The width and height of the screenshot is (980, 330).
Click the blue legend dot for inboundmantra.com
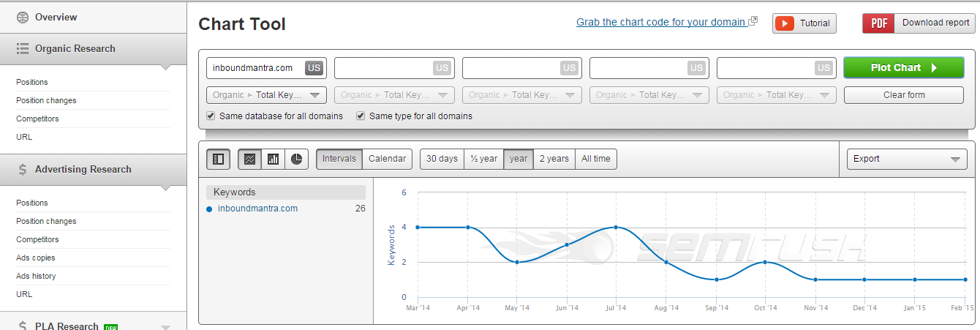click(x=210, y=209)
